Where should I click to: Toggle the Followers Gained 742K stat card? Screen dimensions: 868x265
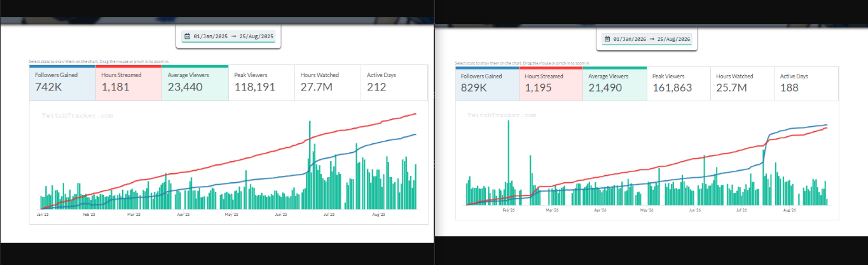point(62,82)
